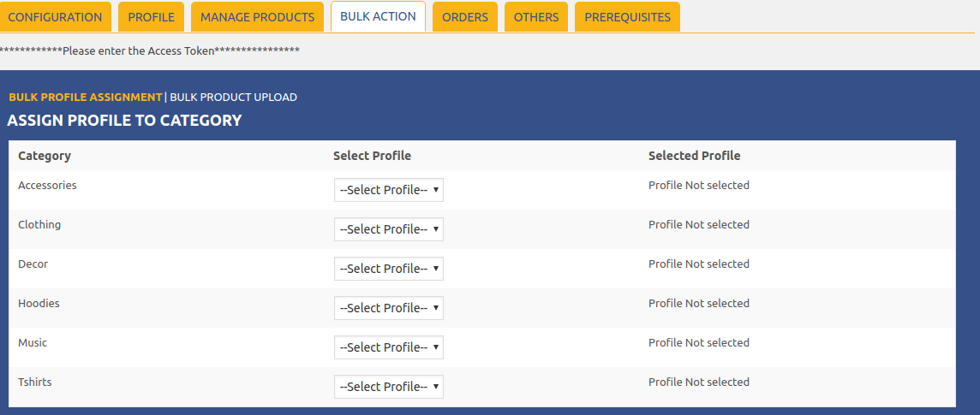
Task: Click the Accessories category name
Action: 47,186
